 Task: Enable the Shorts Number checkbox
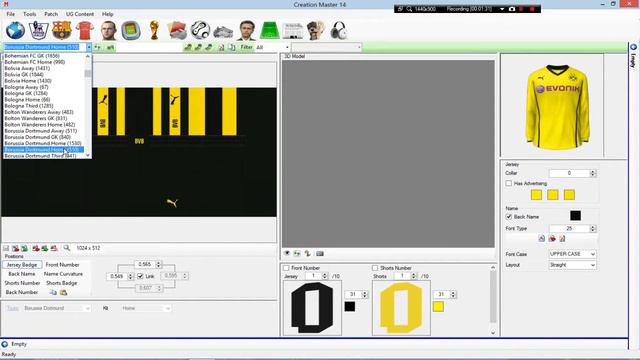pyautogui.click(x=375, y=268)
